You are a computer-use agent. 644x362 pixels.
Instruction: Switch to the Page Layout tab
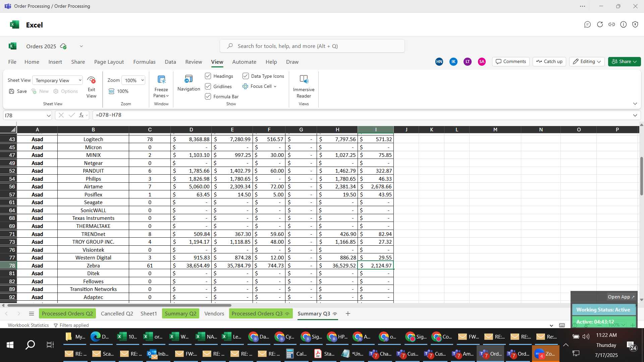click(x=109, y=62)
